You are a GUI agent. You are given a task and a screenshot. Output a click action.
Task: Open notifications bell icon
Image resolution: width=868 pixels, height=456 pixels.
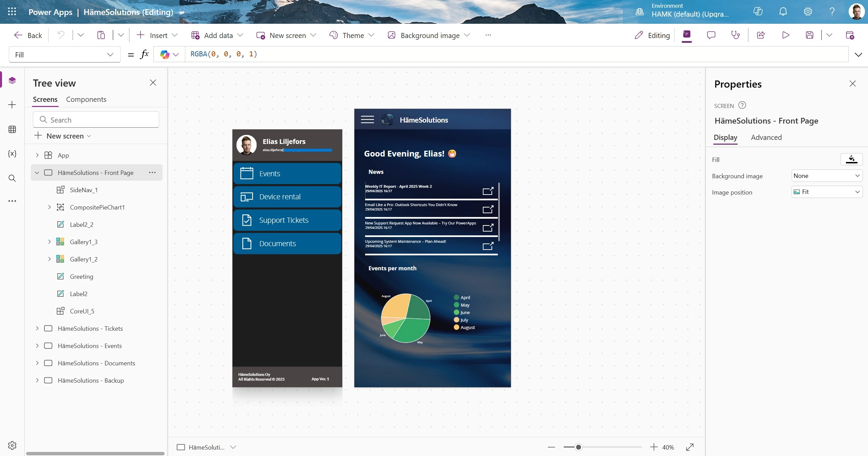[x=783, y=12]
